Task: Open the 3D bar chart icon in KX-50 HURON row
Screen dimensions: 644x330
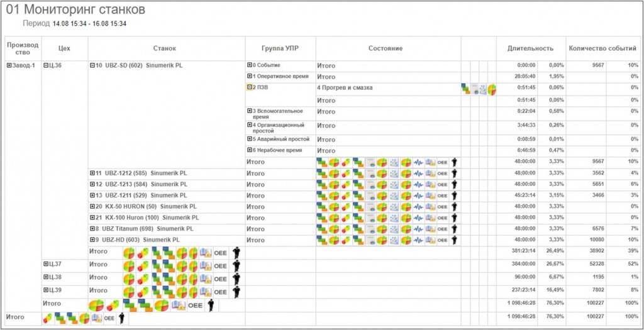Action: (x=346, y=206)
